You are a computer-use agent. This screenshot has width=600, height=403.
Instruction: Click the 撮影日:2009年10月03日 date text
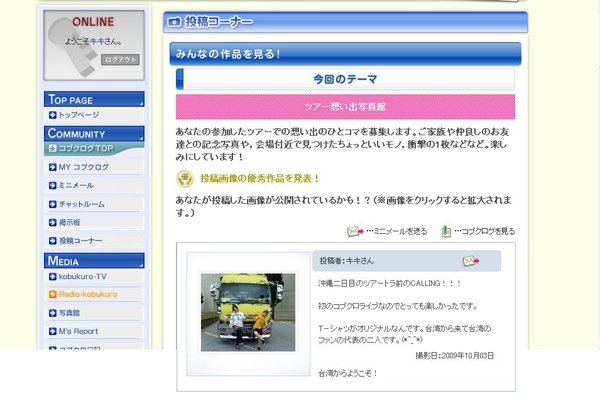pos(455,356)
